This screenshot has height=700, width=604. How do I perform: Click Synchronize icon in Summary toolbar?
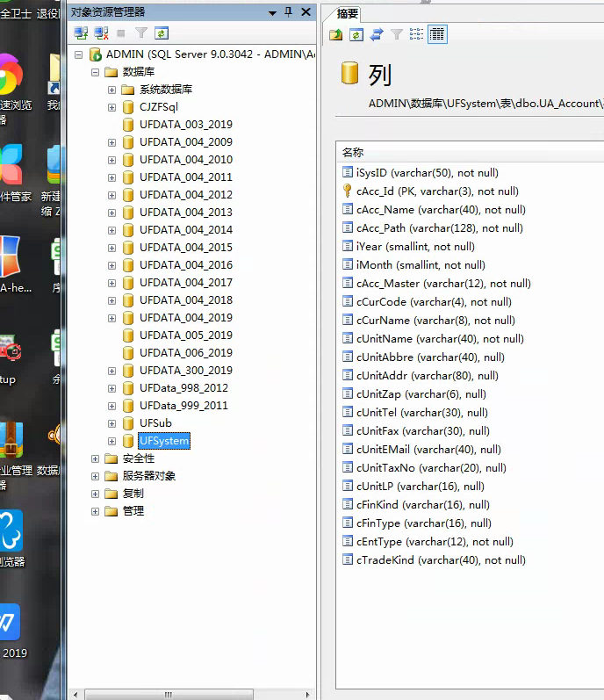377,34
